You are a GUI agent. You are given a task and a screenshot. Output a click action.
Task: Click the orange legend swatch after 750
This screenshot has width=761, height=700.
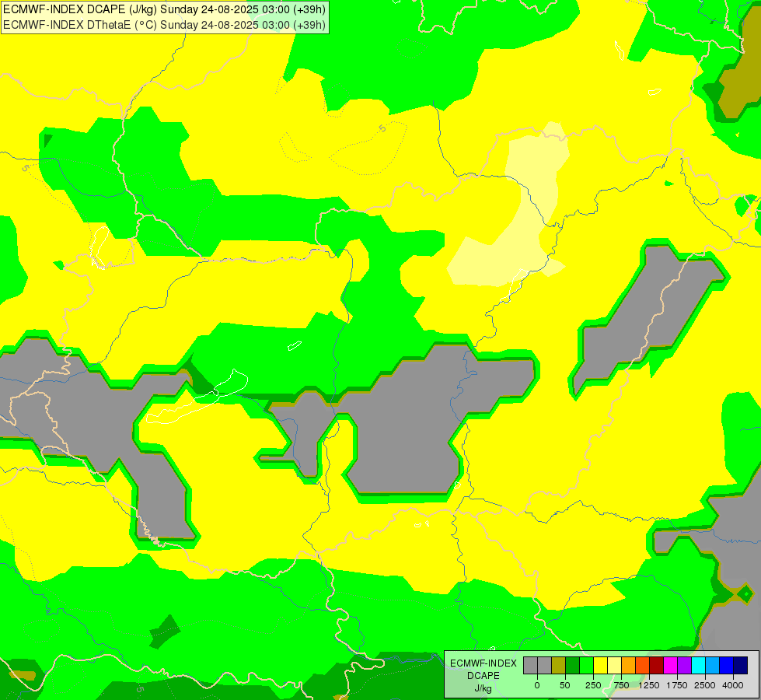point(629,666)
